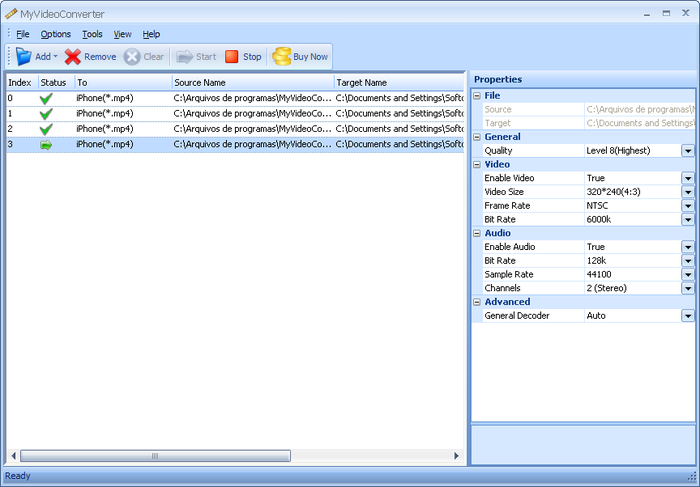
Task: Click the Target Name column header
Action: click(400, 83)
